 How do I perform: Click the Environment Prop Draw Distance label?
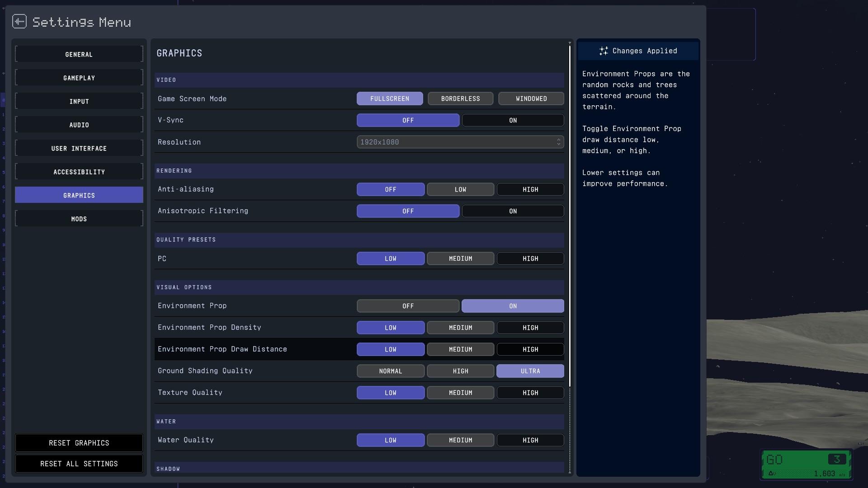(222, 349)
